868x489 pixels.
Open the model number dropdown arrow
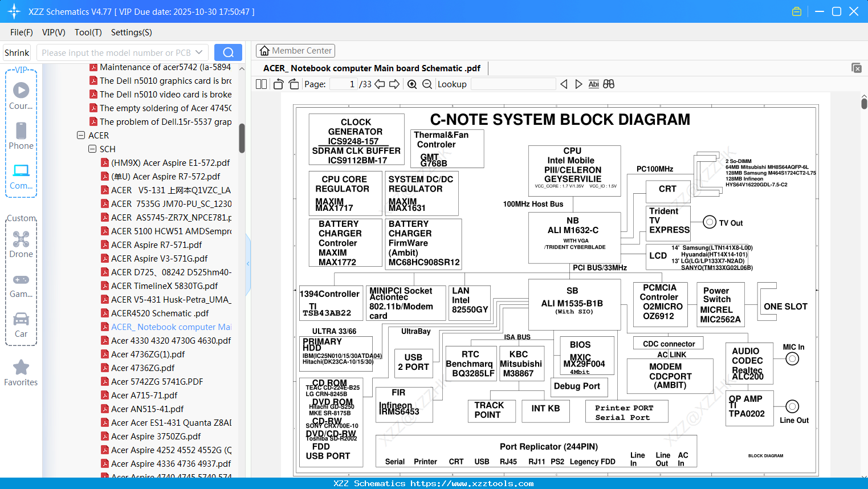coord(199,52)
